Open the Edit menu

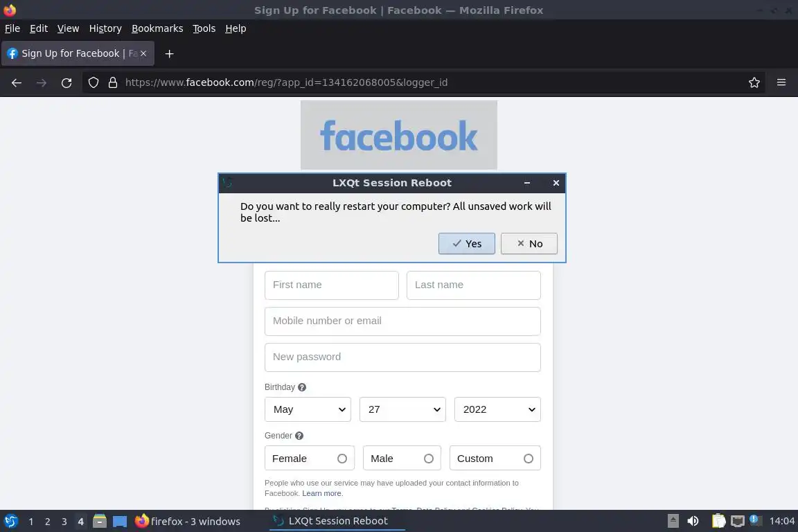(x=39, y=28)
